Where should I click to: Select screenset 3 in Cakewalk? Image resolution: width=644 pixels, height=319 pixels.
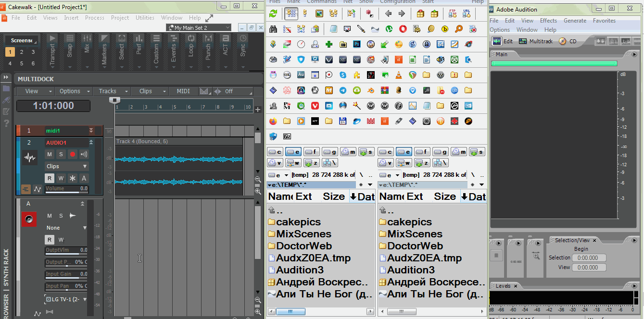(x=33, y=52)
